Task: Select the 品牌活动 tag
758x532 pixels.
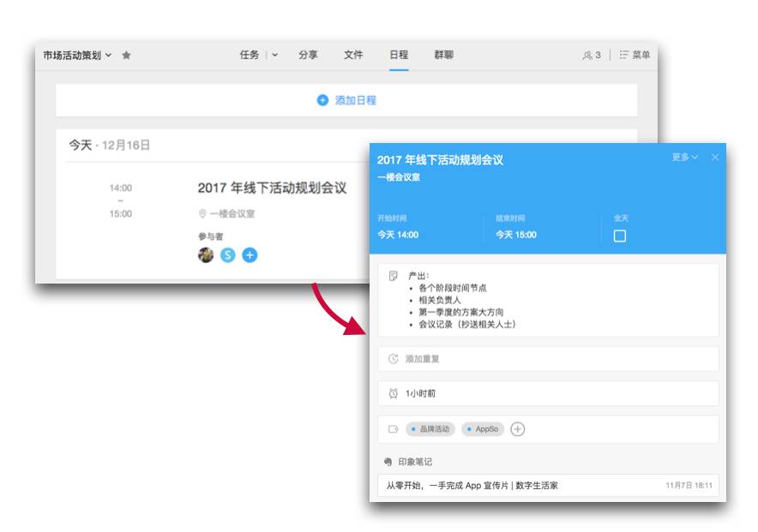Action: coord(430,428)
